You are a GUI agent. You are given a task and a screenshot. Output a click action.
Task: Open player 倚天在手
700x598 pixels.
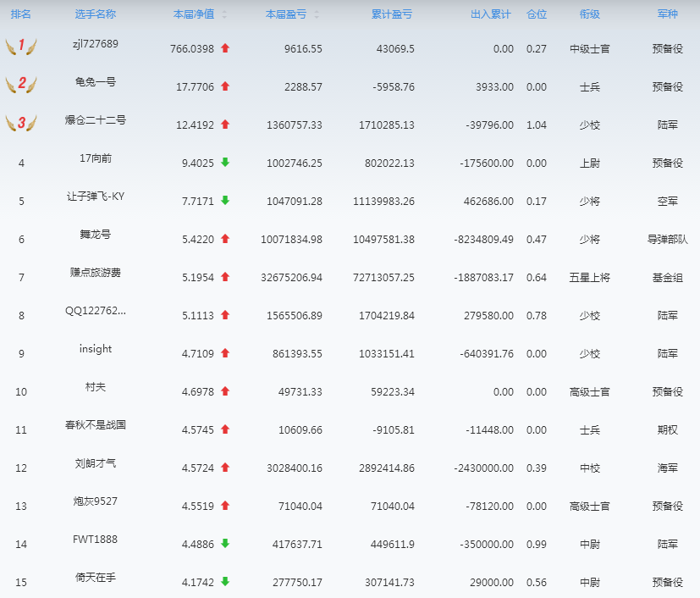tap(96, 577)
